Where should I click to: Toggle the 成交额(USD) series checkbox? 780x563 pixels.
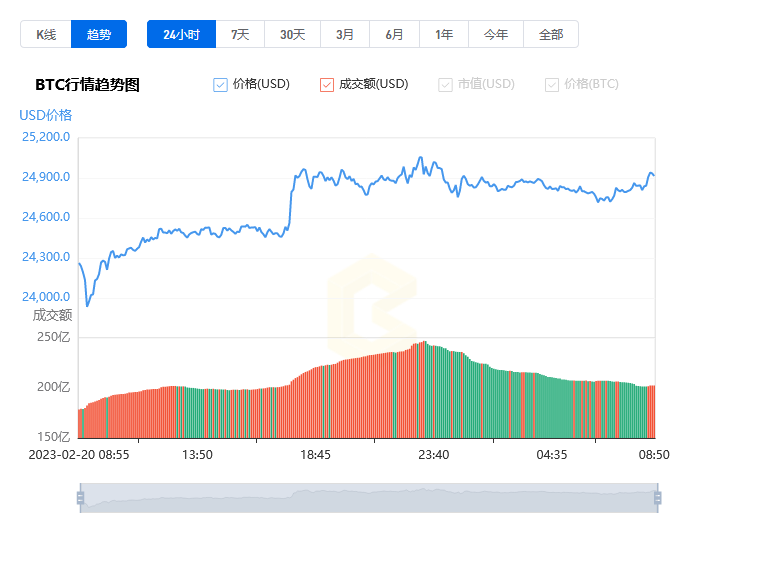coord(327,85)
